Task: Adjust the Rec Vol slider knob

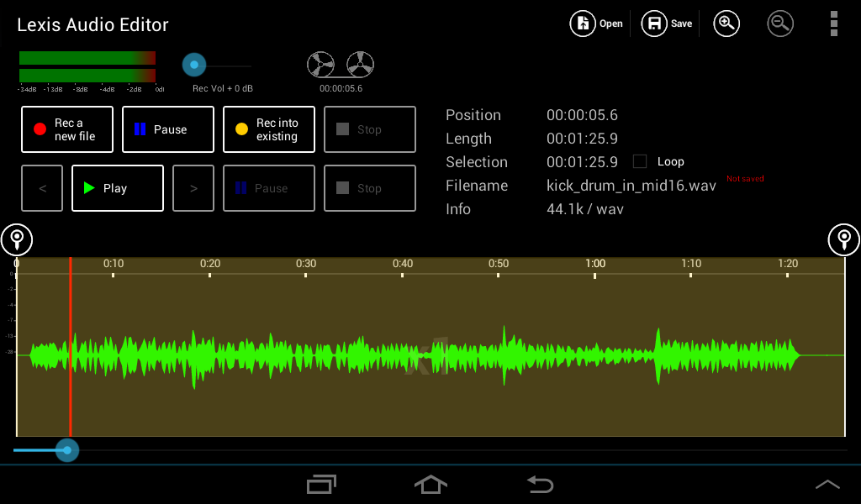Action: tap(194, 65)
